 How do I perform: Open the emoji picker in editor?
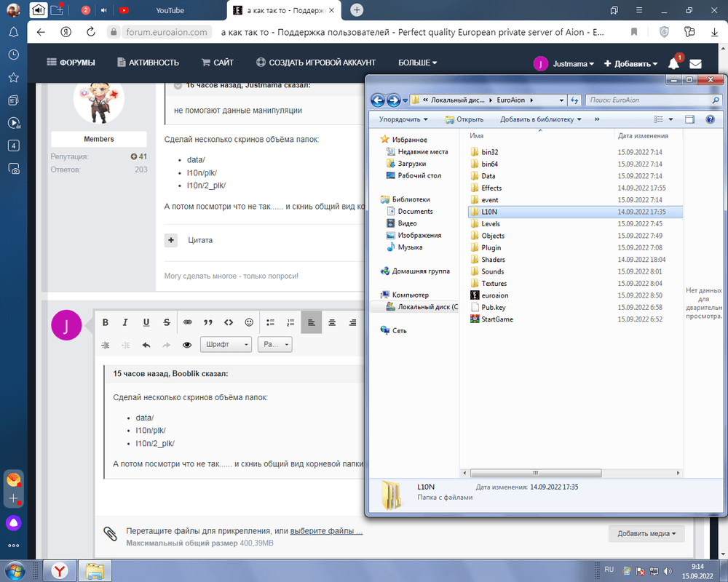249,322
